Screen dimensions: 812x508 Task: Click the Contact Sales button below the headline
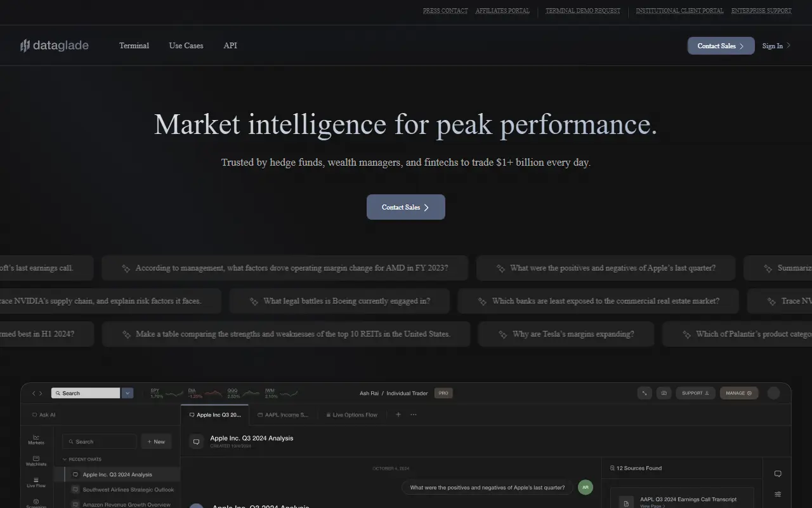(x=406, y=207)
